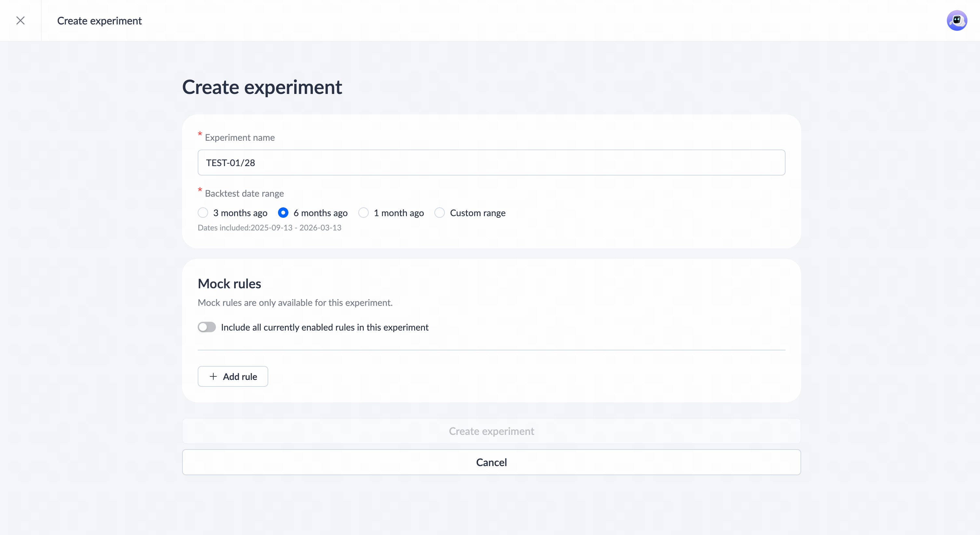Select the 6 months ago radio button

click(283, 213)
